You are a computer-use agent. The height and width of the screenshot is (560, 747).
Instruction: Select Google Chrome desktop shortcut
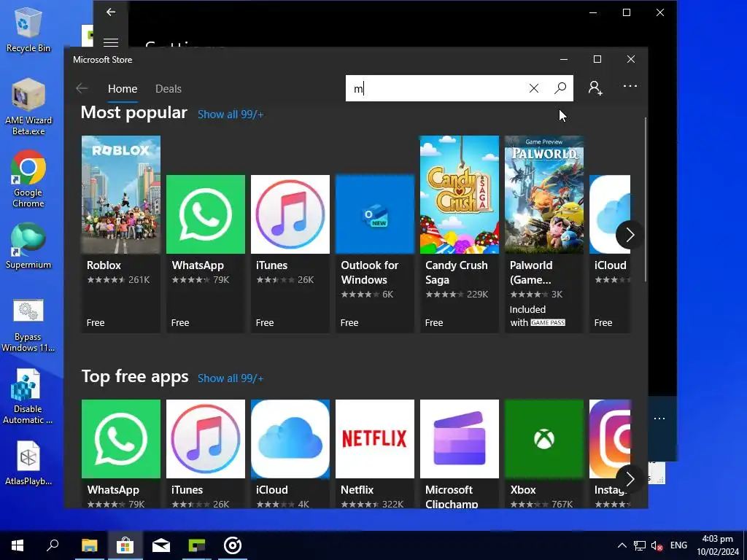click(x=28, y=179)
